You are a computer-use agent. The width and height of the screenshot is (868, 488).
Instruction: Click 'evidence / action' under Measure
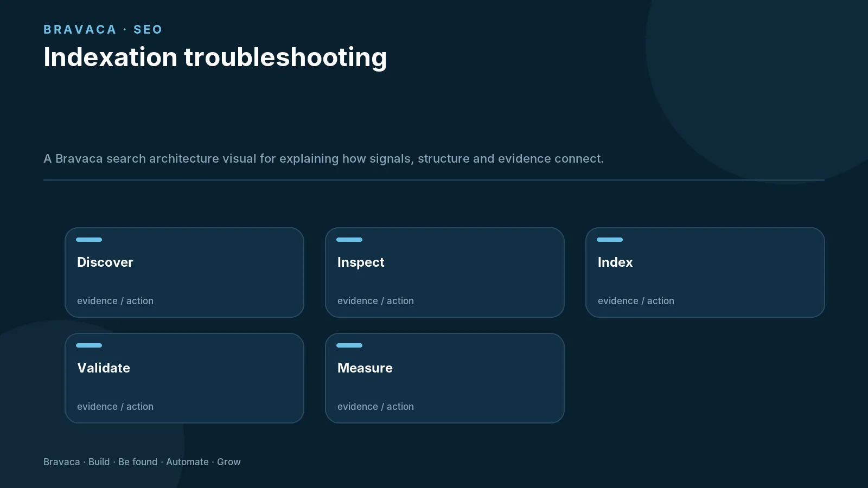(375, 407)
